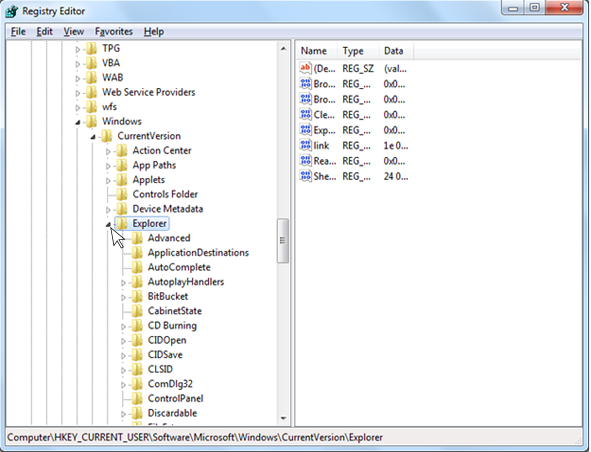This screenshot has width=591, height=452.
Task: Click the Explorer key folder icon
Action: [122, 224]
